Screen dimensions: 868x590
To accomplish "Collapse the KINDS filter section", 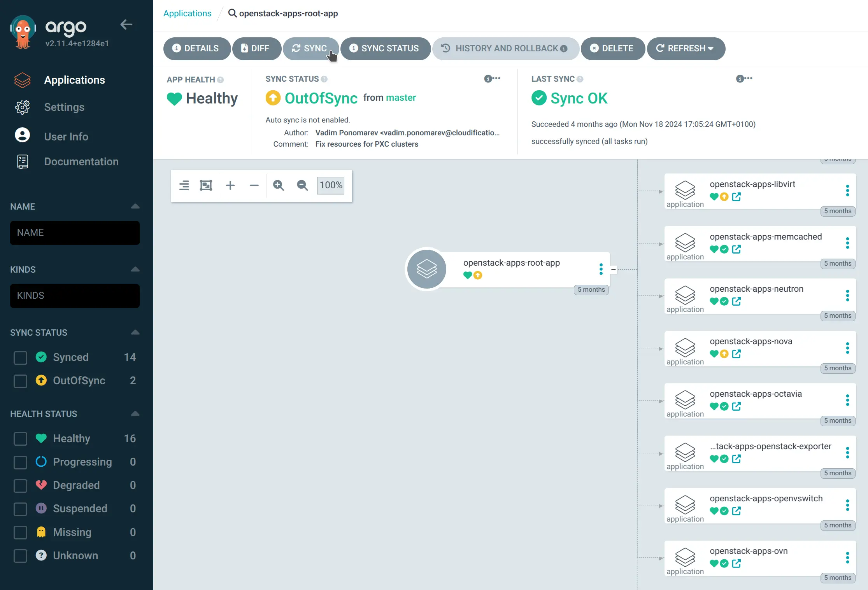I will [135, 269].
